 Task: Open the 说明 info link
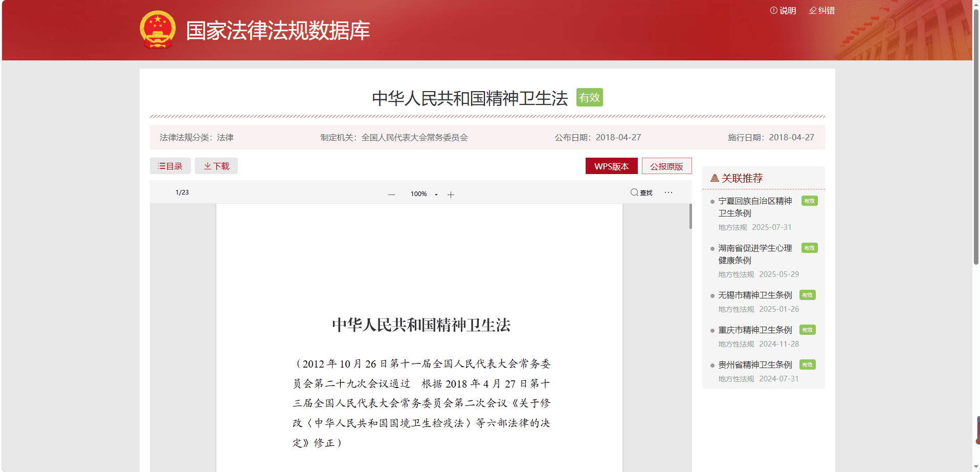coord(783,10)
